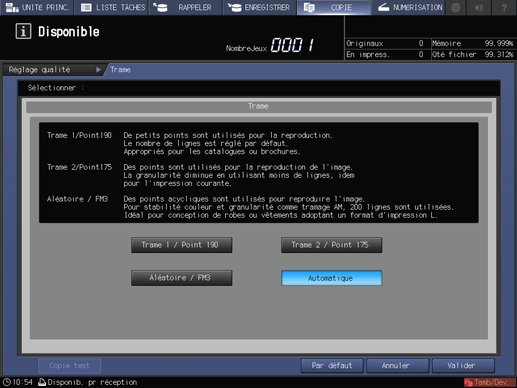Switch to NUMERISATION tab
Viewport: 517px width, 388px height.
coord(408,7)
